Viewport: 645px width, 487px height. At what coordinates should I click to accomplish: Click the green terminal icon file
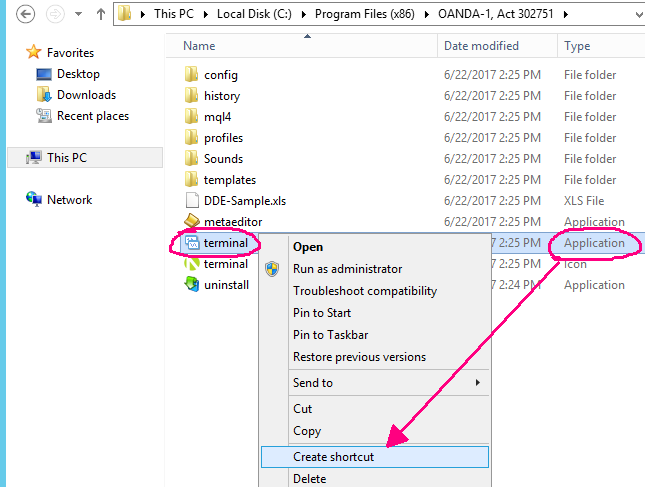click(193, 264)
